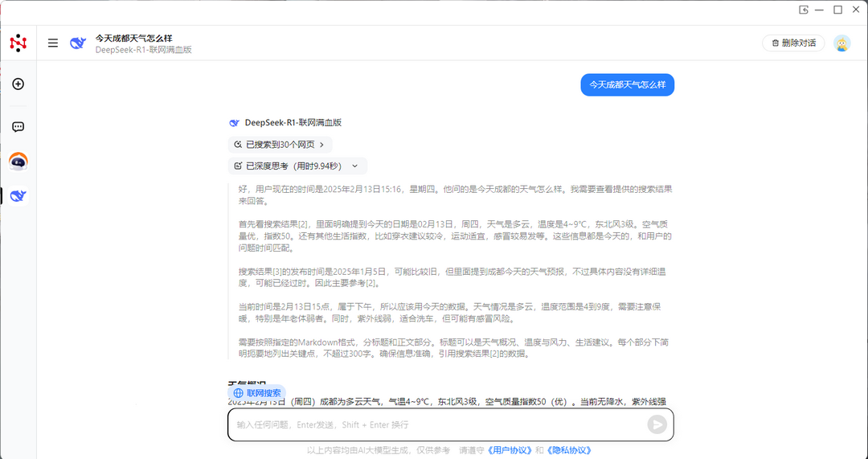868x459 pixels.
Task: Open the chat bubble icon in the sidebar
Action: [18, 127]
